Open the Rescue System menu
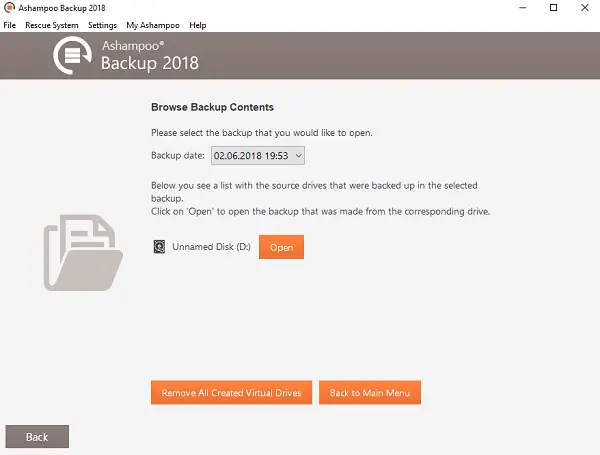This screenshot has width=600, height=455. point(52,25)
